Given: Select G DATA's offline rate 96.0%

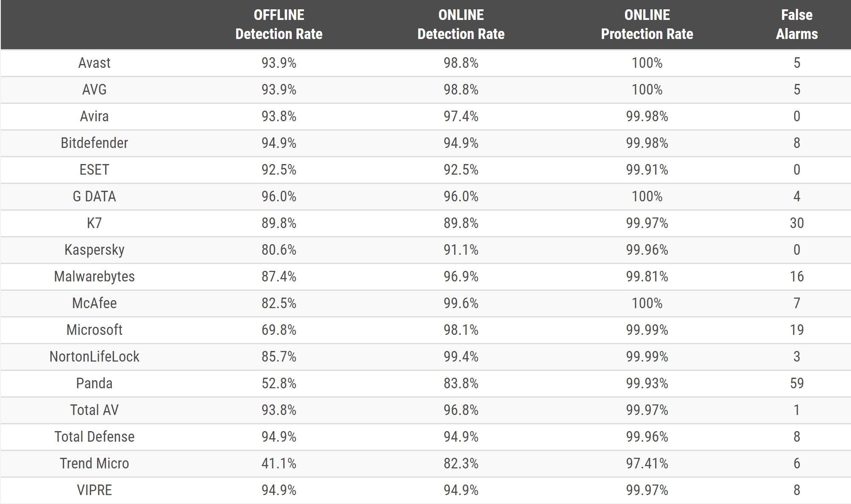Looking at the screenshot, I should [x=279, y=197].
